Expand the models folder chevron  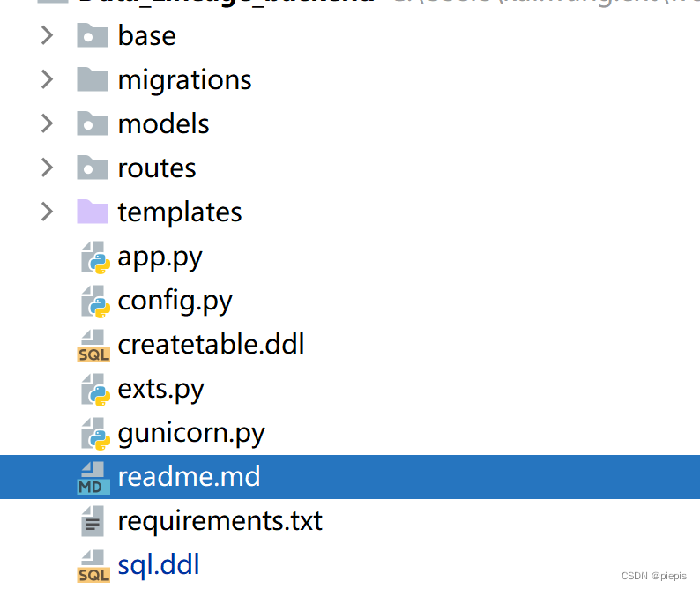point(47,123)
